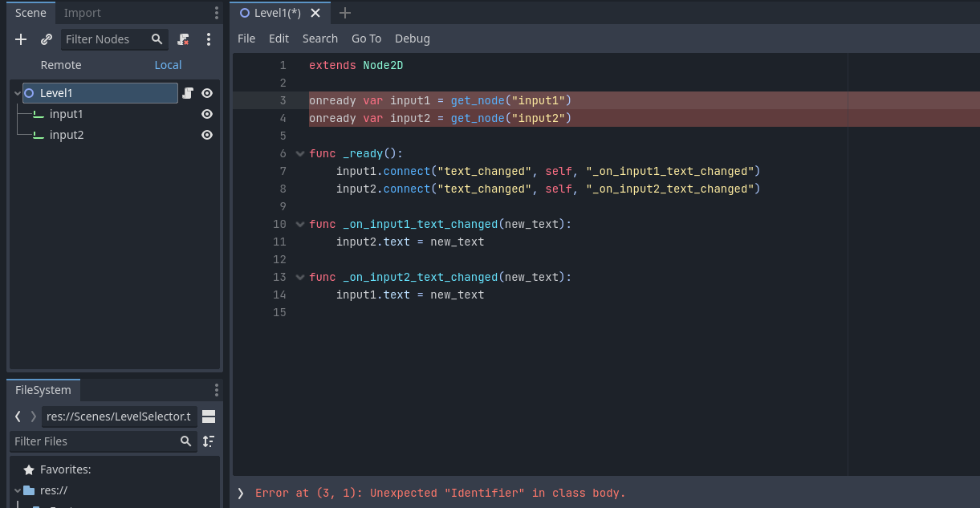Viewport: 980px width, 508px height.
Task: Instantiate a child scene
Action: coord(46,39)
